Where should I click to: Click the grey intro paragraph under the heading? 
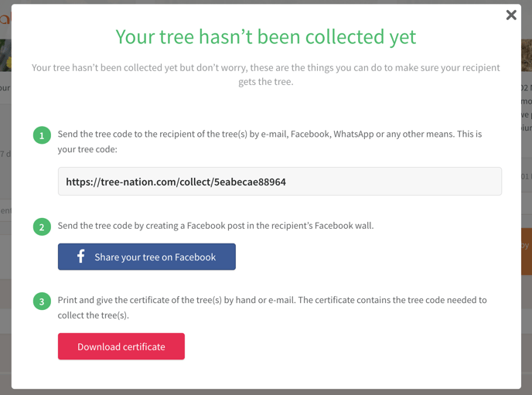coord(266,74)
